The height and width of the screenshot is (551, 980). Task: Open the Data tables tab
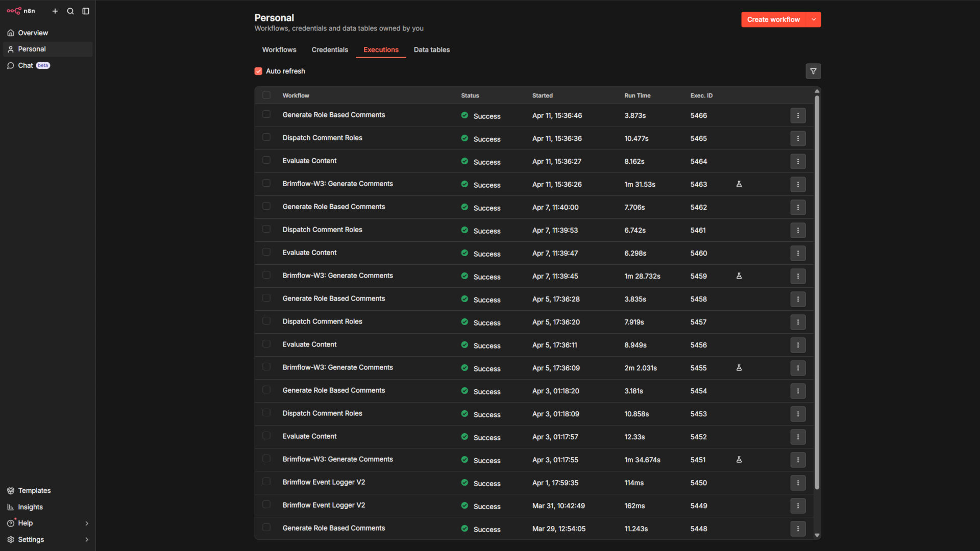(x=431, y=50)
